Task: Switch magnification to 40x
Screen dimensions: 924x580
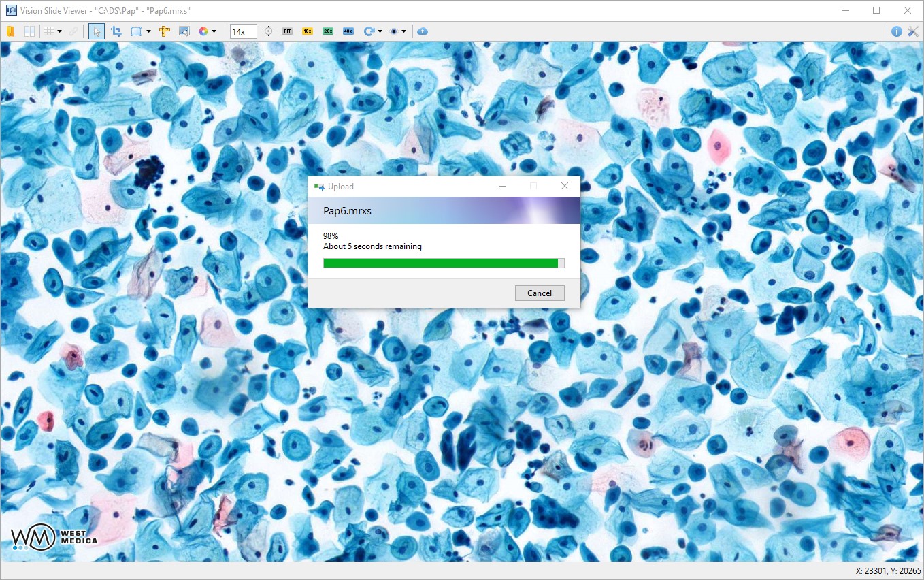Action: 348,31
